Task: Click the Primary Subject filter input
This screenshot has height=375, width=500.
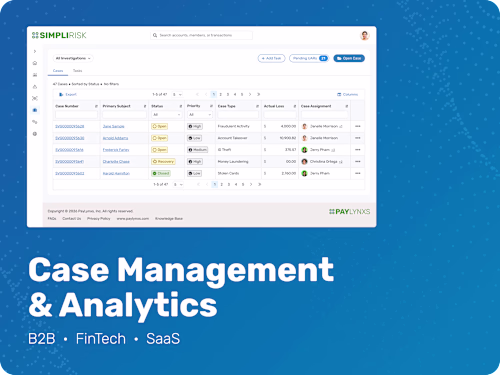Action: (x=124, y=115)
